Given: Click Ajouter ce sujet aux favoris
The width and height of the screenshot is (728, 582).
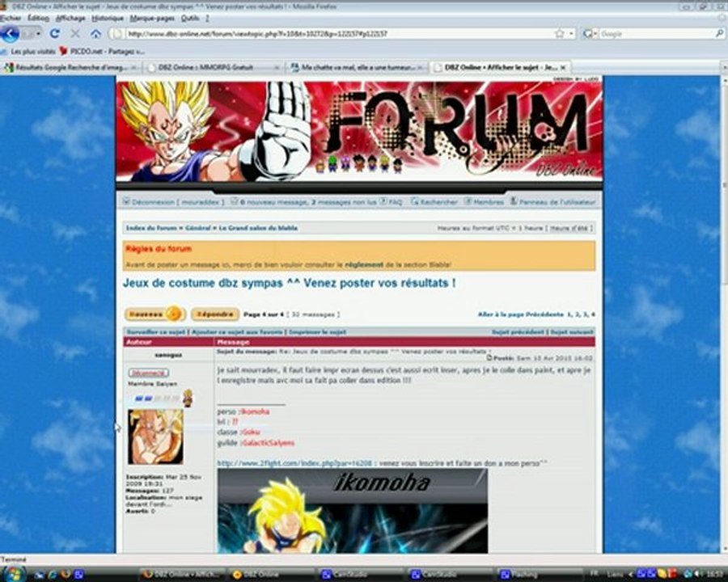Looking at the screenshot, I should coord(237,332).
